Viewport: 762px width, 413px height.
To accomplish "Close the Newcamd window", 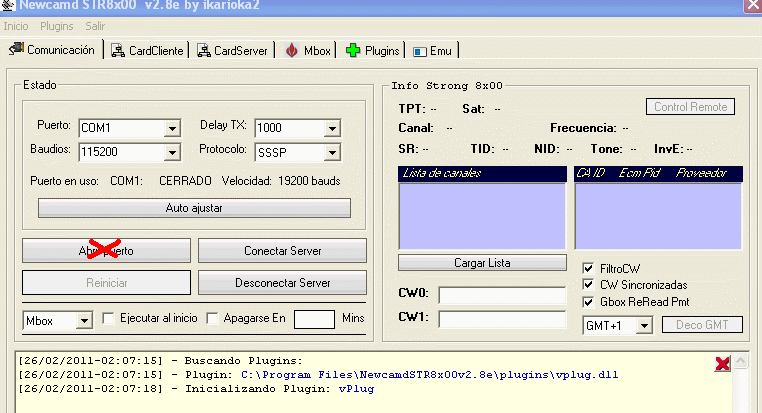I will click(x=753, y=5).
